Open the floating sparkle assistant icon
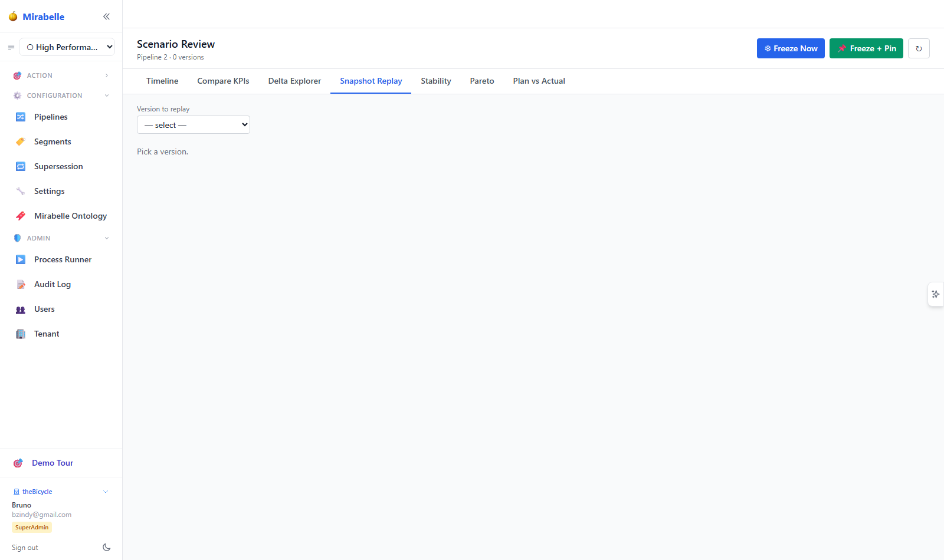 pos(936,294)
